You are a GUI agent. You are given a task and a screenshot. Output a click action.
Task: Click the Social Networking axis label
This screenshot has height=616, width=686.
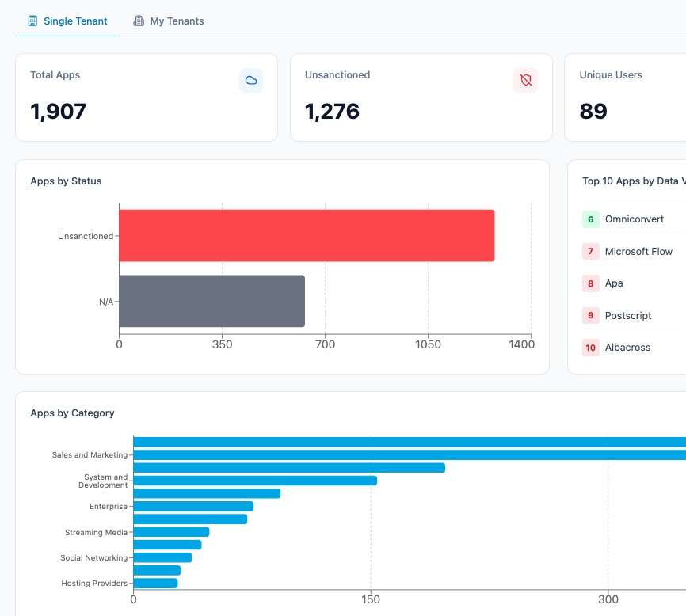[x=94, y=558]
